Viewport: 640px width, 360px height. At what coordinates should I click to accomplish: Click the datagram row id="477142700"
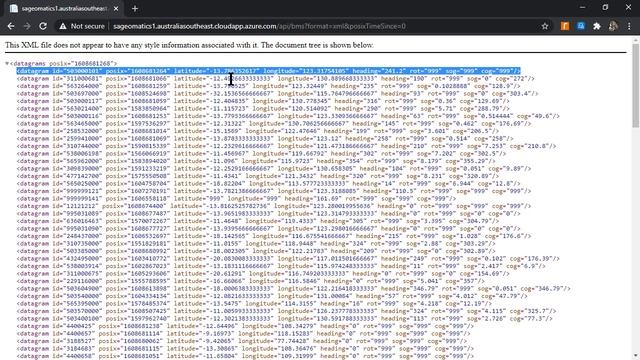[x=258, y=176]
